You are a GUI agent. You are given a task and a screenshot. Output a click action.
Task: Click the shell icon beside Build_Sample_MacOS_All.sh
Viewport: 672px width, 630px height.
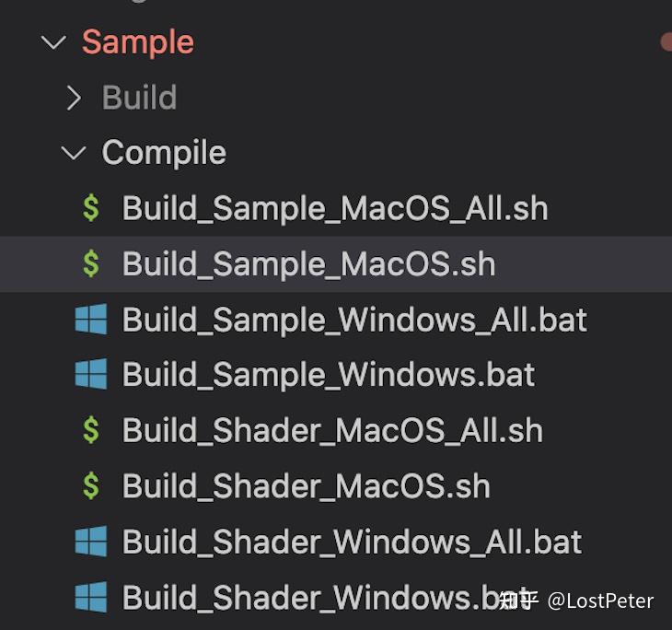click(x=91, y=208)
